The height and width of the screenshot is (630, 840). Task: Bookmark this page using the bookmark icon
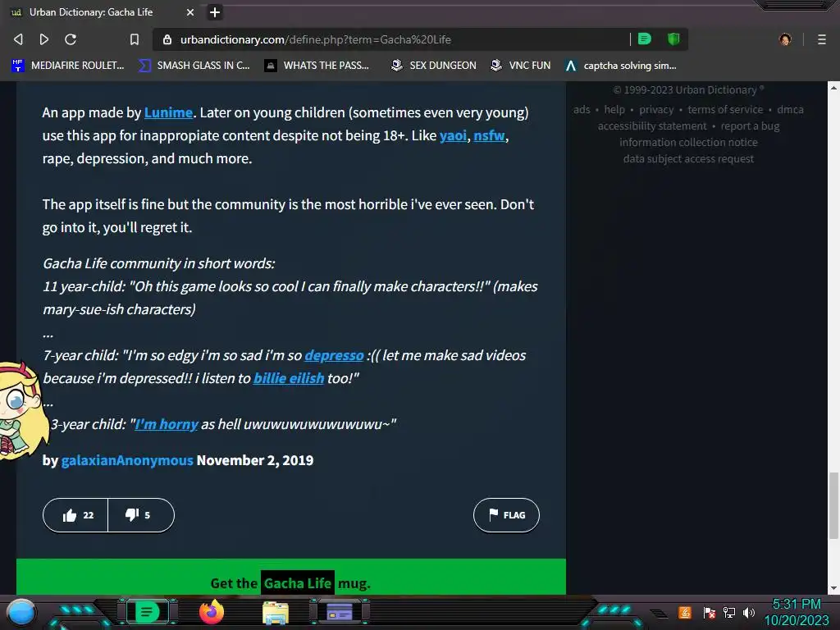point(135,39)
